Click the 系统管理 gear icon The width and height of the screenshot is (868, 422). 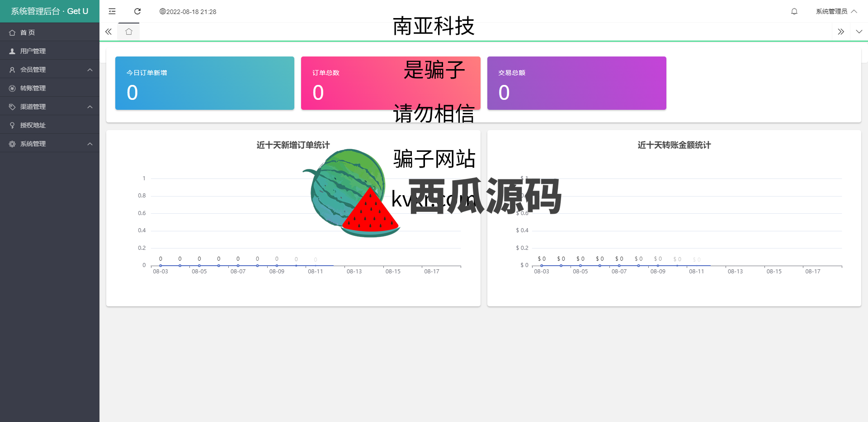(x=12, y=144)
